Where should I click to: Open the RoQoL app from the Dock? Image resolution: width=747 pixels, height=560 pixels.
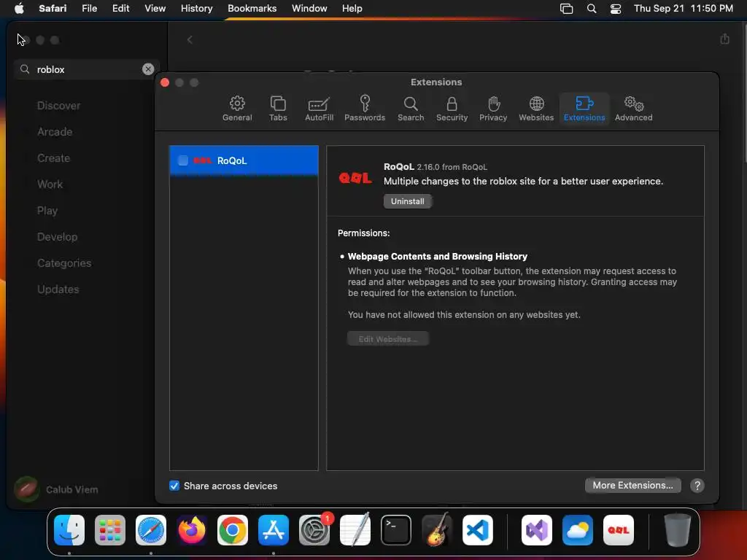click(619, 530)
